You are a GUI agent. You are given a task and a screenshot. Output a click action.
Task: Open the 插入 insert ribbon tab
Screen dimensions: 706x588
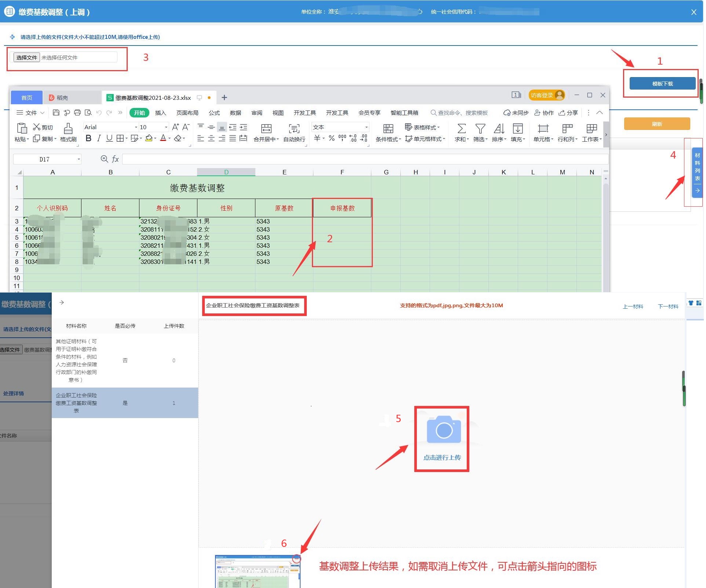pos(160,113)
